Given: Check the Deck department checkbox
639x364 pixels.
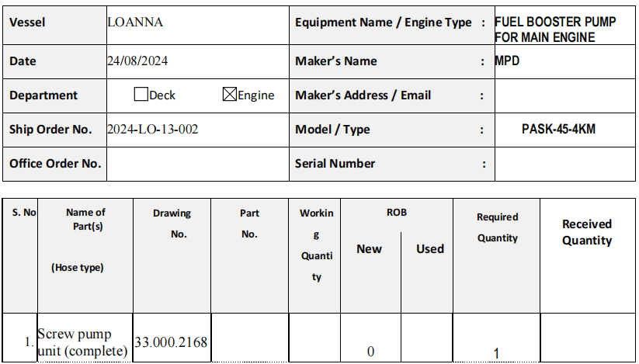Looking at the screenshot, I should [141, 95].
